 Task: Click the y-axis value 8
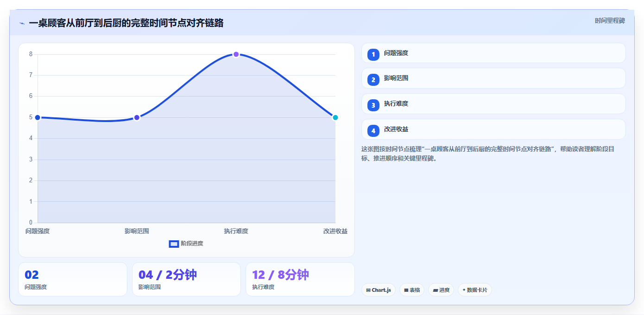[31, 54]
